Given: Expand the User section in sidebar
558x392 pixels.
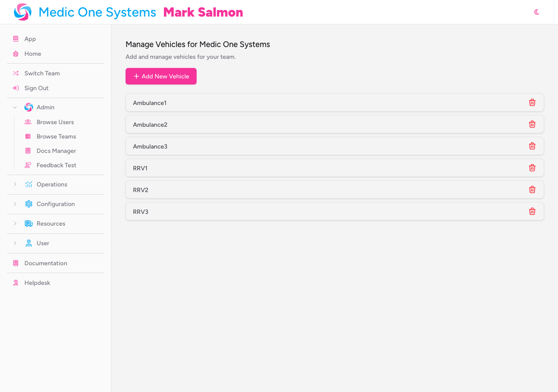Looking at the screenshot, I should click(15, 243).
